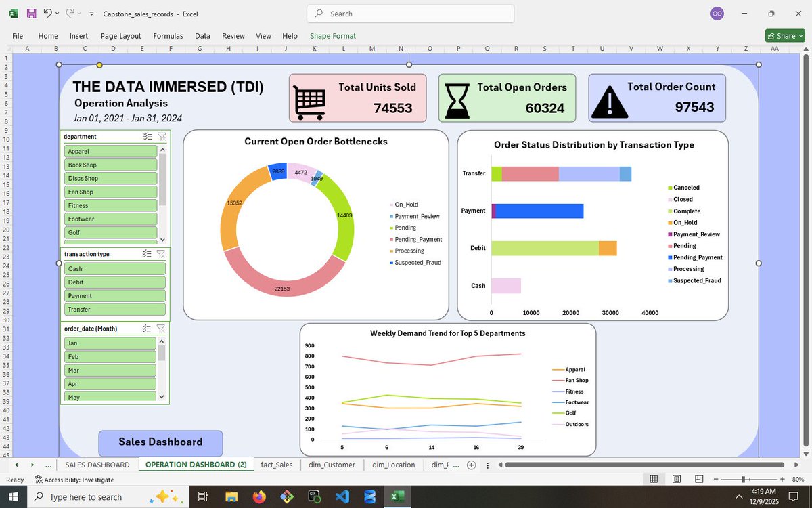This screenshot has height=508, width=812.
Task: Open the undo history dropdown arrow
Action: coord(58,13)
